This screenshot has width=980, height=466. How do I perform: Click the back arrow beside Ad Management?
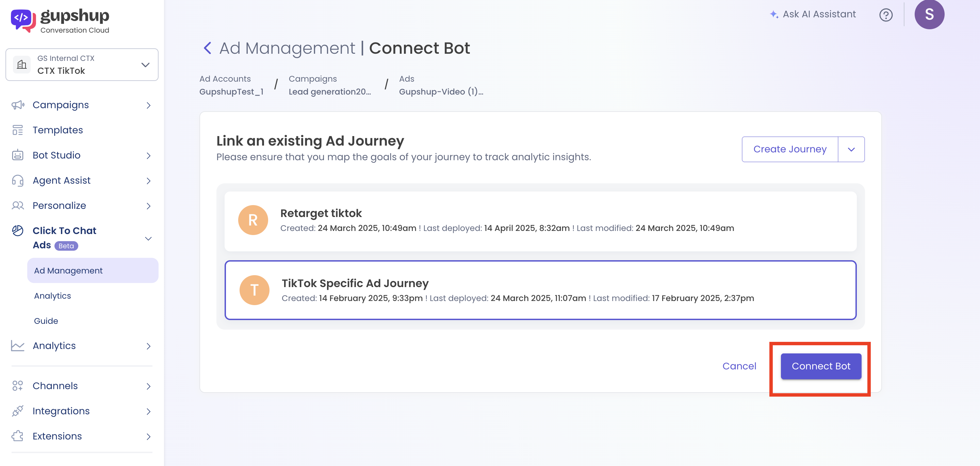[207, 48]
